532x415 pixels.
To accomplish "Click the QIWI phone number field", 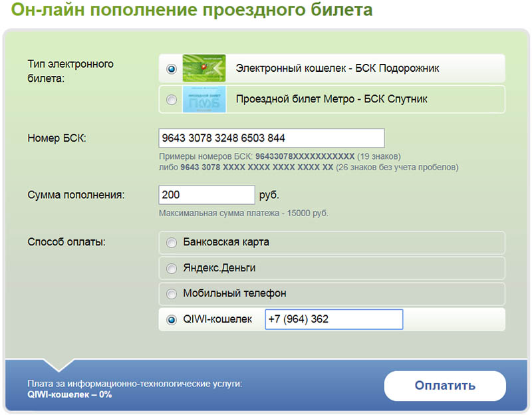I will (x=334, y=319).
